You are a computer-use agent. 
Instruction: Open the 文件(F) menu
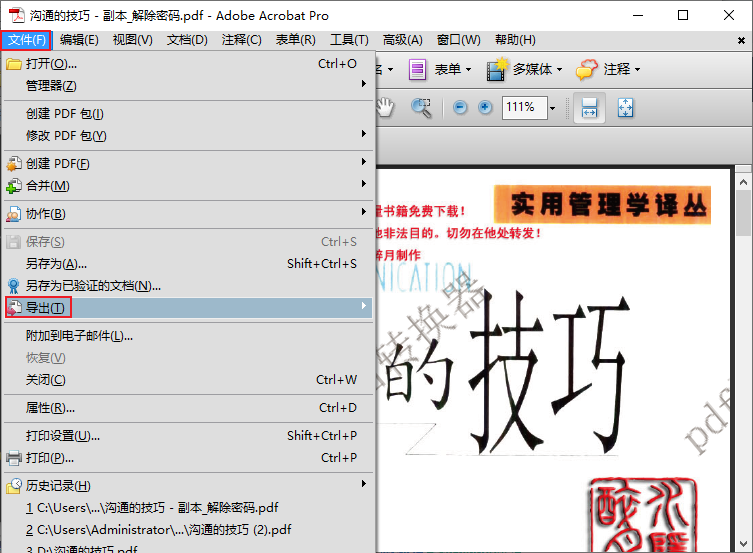click(x=26, y=40)
